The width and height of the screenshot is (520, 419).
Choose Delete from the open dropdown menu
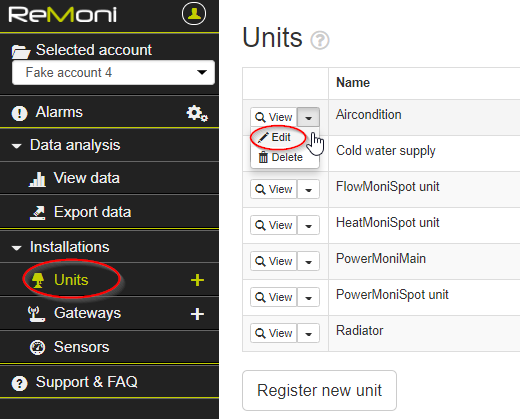(281, 157)
